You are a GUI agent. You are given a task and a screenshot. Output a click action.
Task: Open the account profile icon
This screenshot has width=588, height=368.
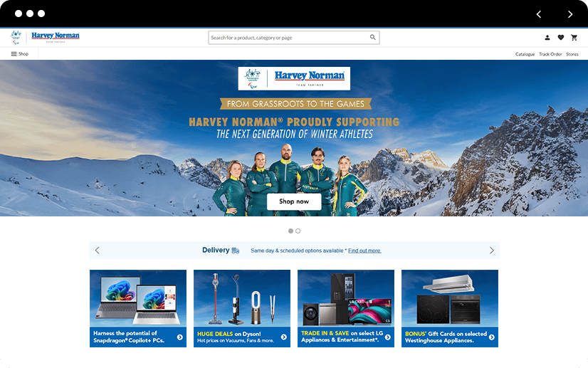pos(547,38)
